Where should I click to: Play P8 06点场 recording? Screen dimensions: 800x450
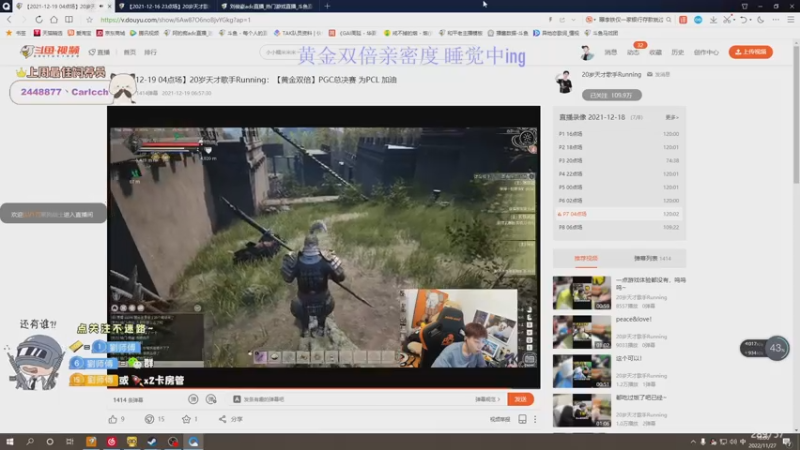tap(619, 227)
